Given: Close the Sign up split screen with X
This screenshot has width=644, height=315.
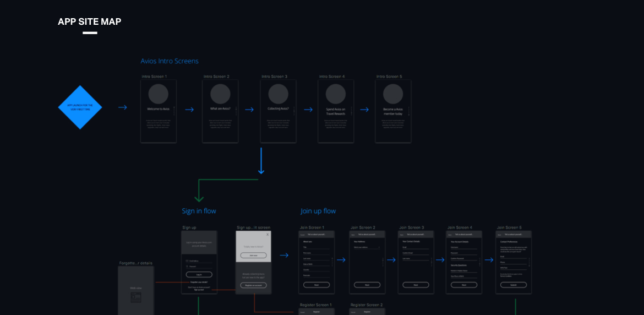Looking at the screenshot, I should (268, 235).
